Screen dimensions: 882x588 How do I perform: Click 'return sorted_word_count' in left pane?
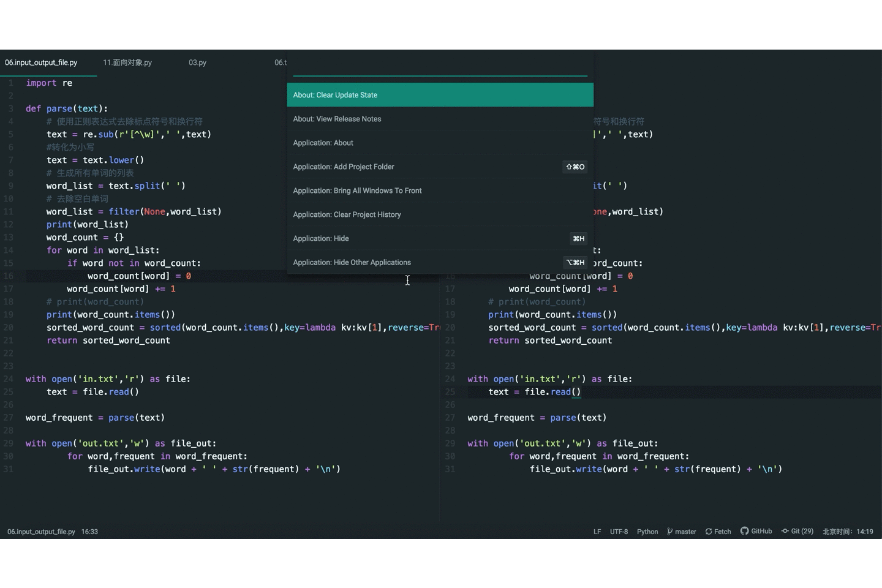point(108,340)
